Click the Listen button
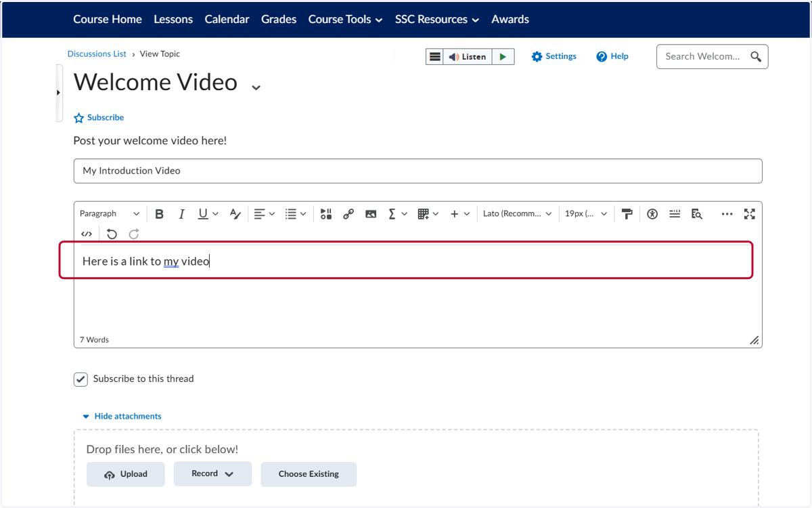The image size is (812, 508). coord(468,57)
